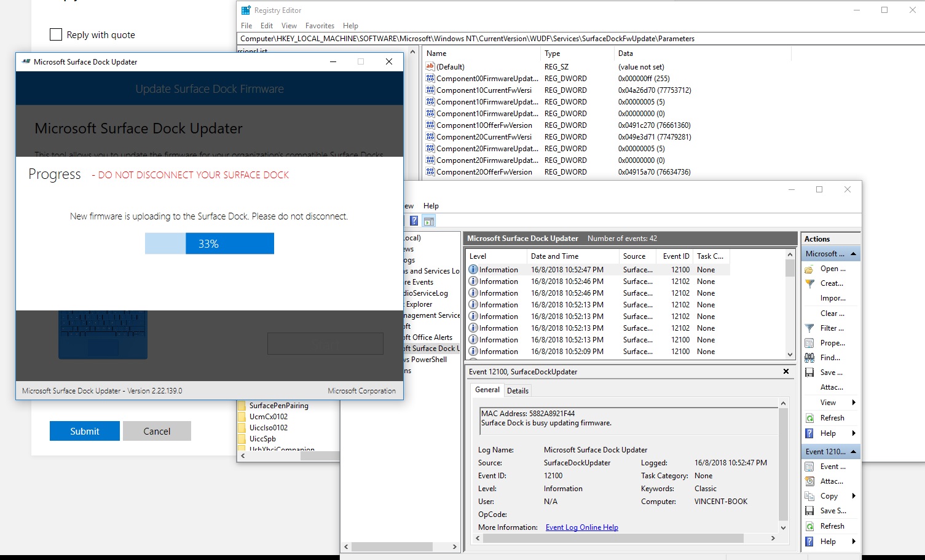Image resolution: width=925 pixels, height=560 pixels.
Task: Open the File menu in Registry Editor
Action: tap(246, 26)
